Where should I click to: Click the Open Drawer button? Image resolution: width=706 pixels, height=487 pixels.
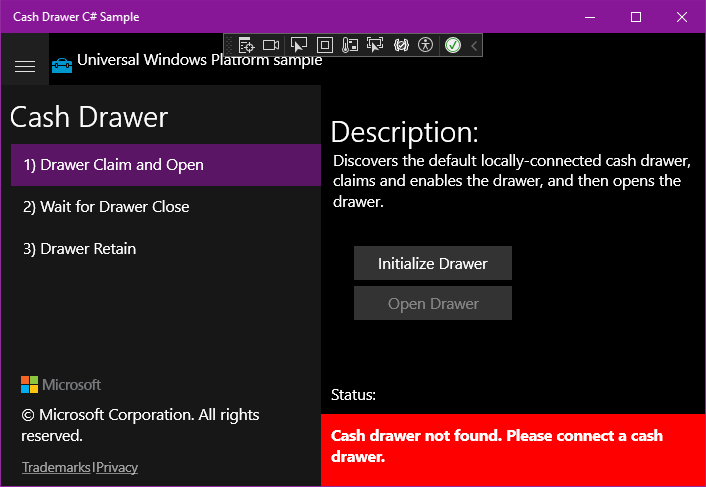433,303
